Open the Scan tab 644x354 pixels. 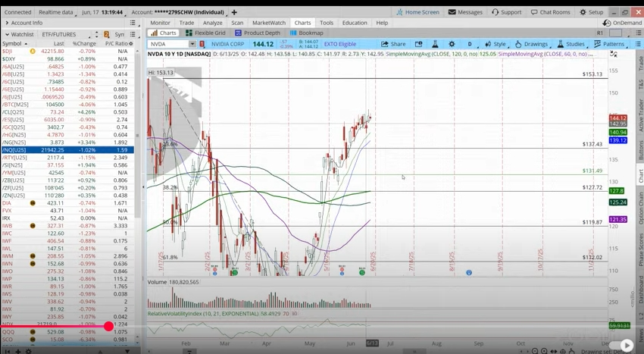237,23
